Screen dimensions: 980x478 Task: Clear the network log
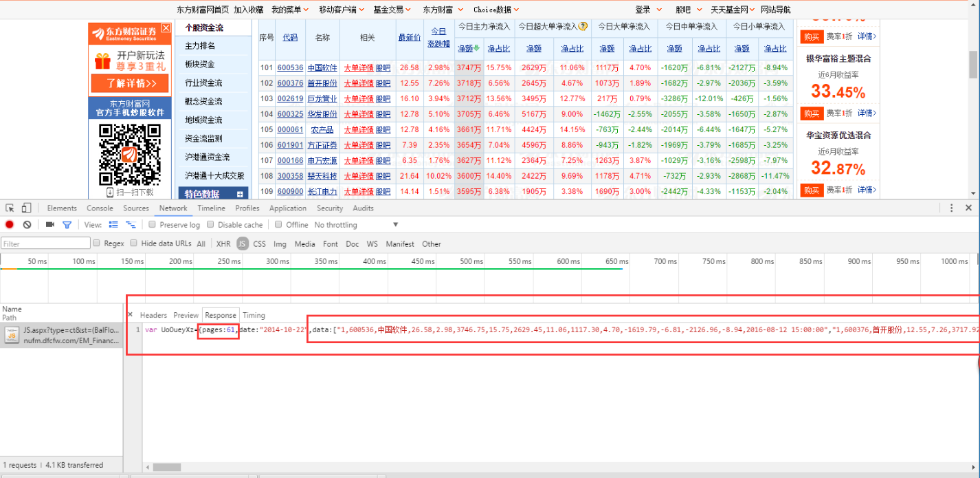[27, 225]
